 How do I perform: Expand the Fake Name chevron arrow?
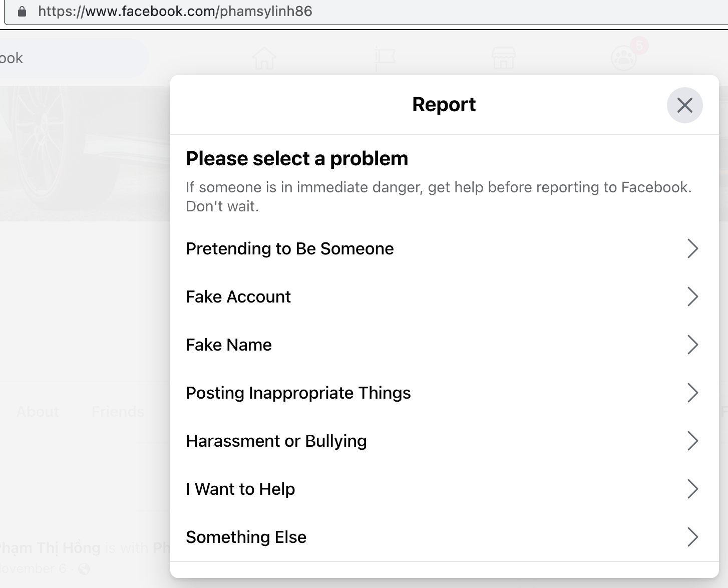pos(692,345)
